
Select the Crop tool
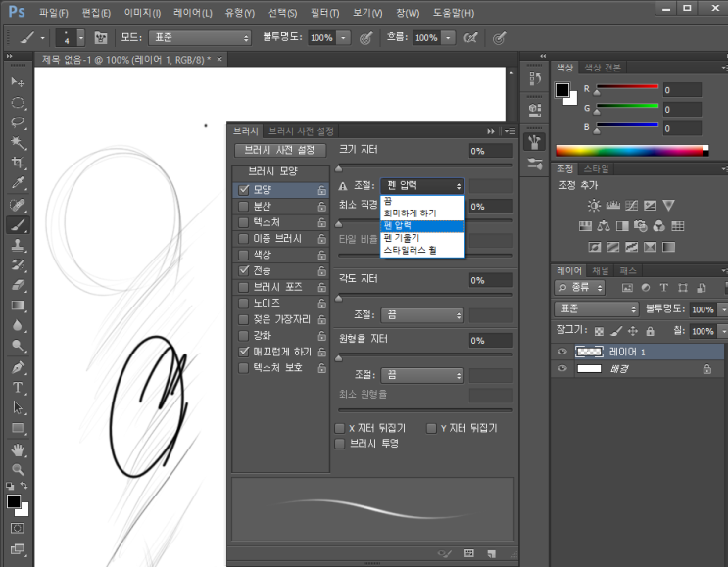tap(18, 163)
